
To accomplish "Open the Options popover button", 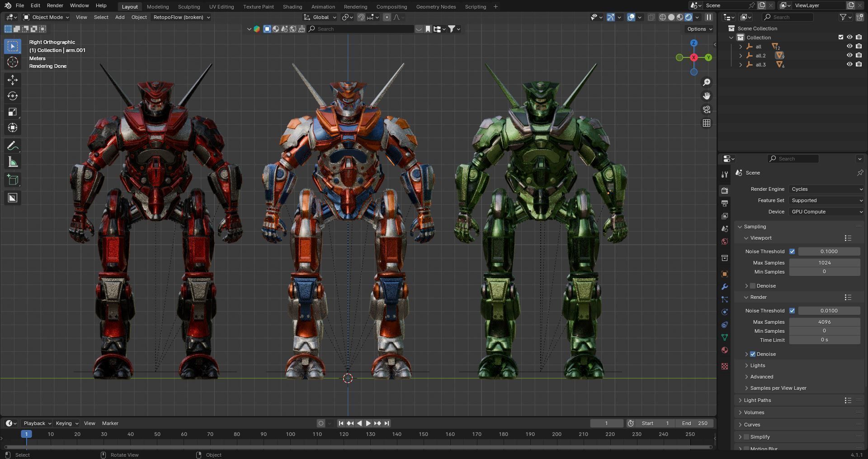I will (x=699, y=29).
